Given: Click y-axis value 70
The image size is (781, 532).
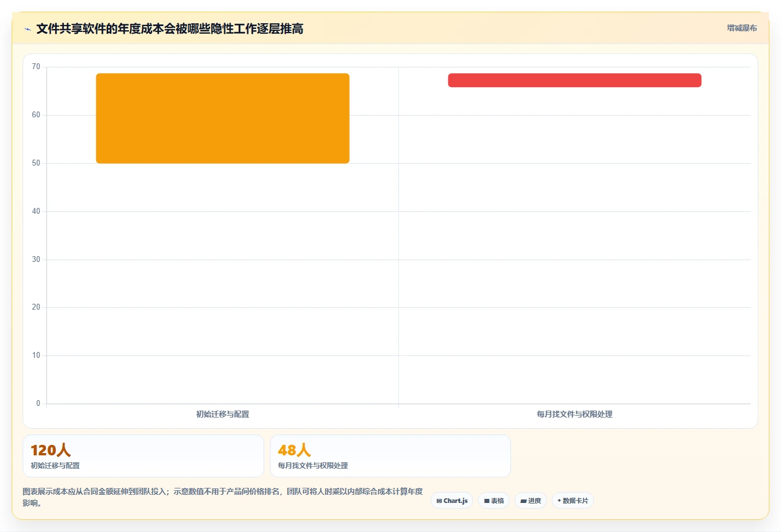Looking at the screenshot, I should pyautogui.click(x=36, y=67).
